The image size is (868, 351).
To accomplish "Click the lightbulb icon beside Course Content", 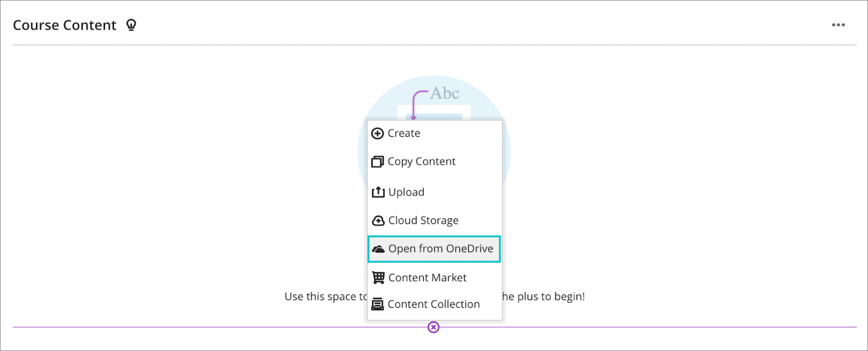I will pos(131,25).
